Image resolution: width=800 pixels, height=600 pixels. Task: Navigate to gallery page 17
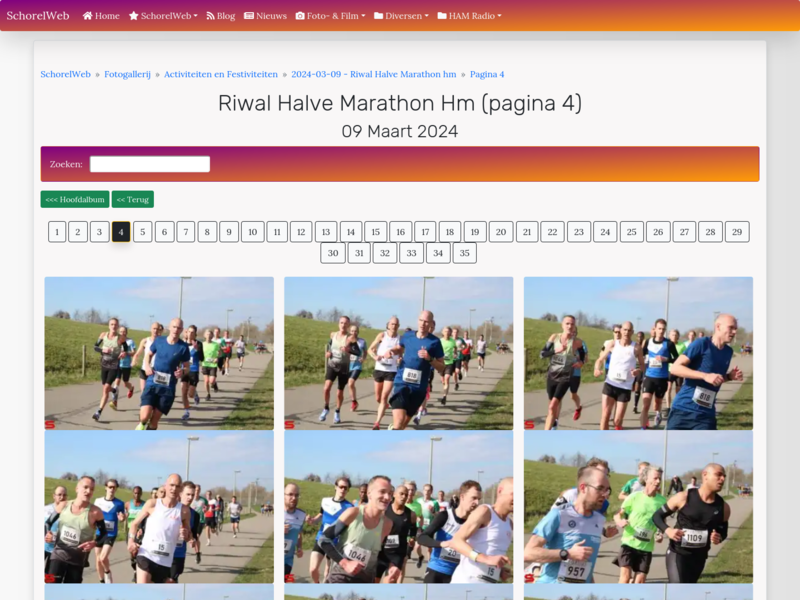point(425,232)
